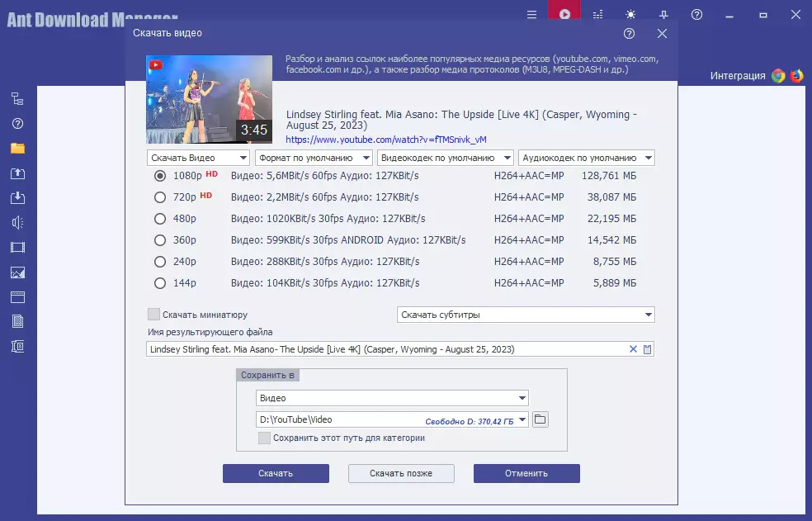Toggle the light theme sun icon
Screen dimensions: 812x521
pyautogui.click(x=631, y=14)
